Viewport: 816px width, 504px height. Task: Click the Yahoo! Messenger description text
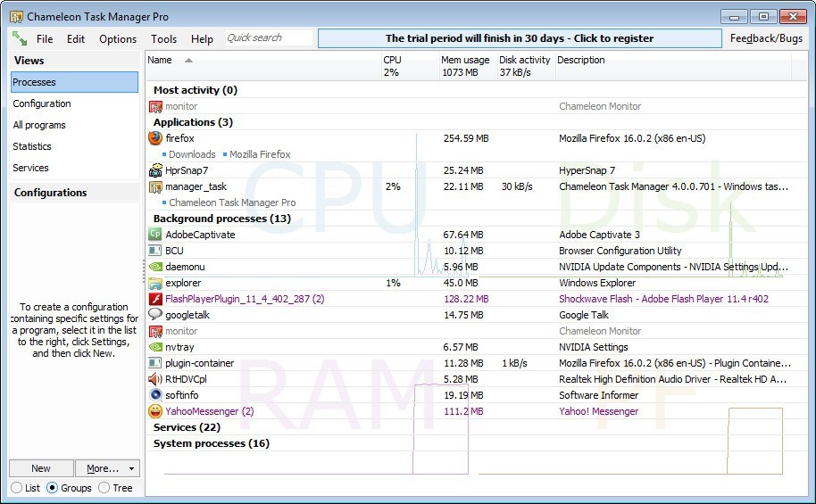598,411
